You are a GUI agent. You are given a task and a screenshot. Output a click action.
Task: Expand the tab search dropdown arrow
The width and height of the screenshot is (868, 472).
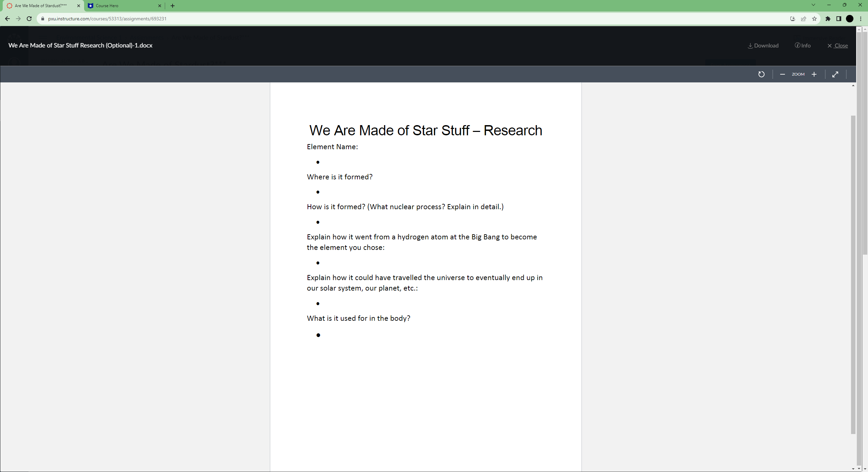coord(813,5)
